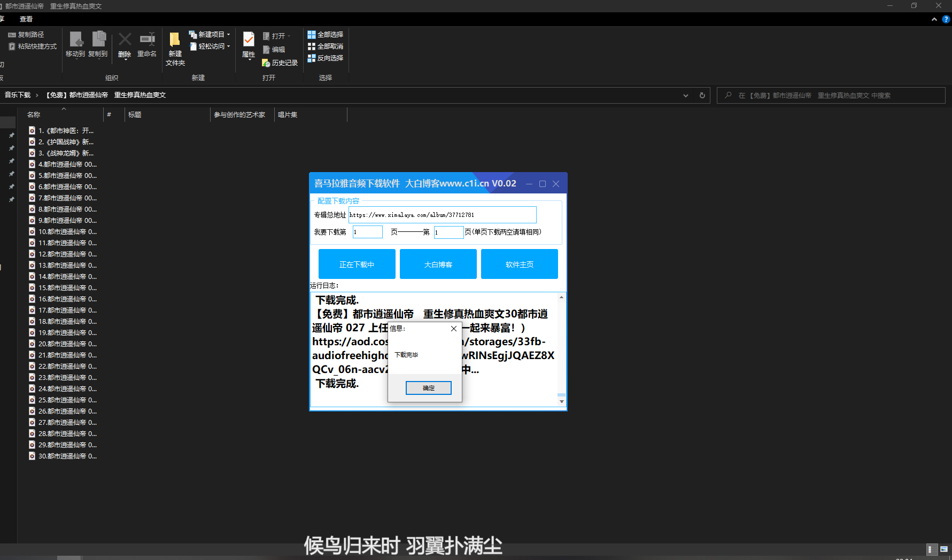Screen dimensions: 952x560
Task: Navigate to 音乐下载 in the breadcrumb path
Action: (18, 95)
